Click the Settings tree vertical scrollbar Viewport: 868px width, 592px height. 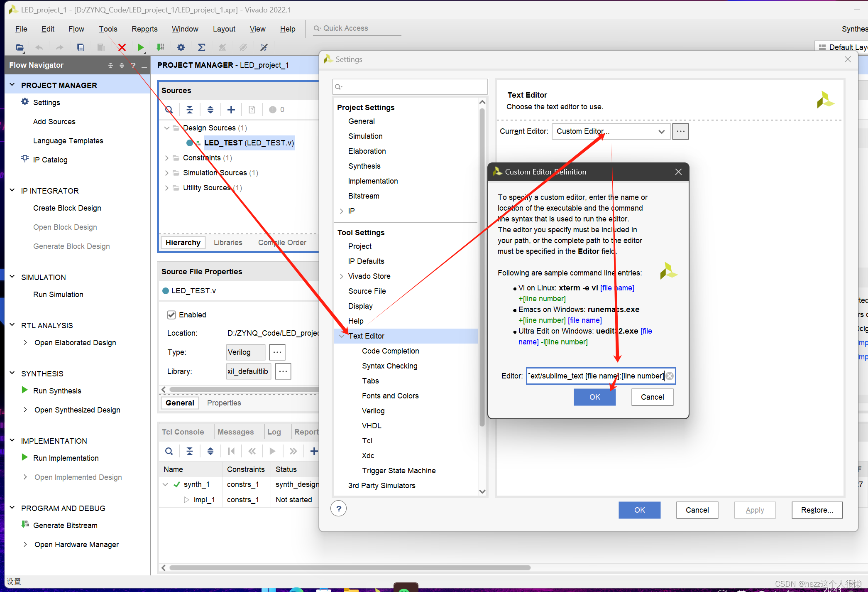pyautogui.click(x=482, y=266)
